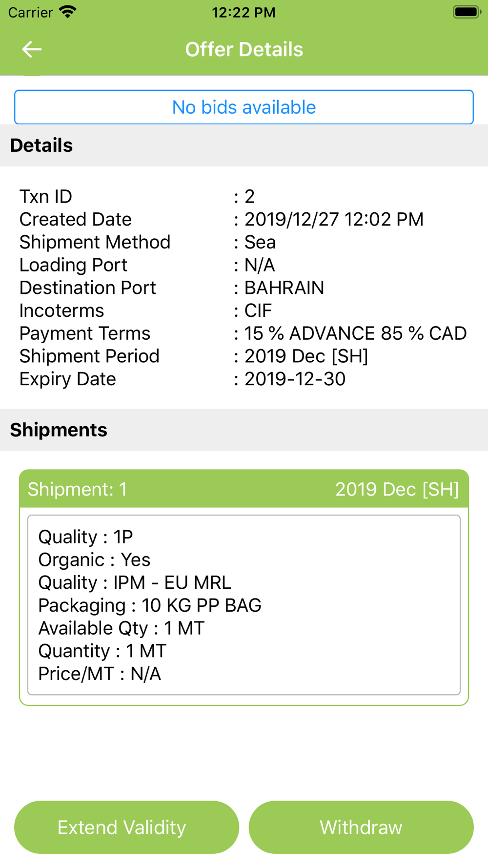Tap the battery icon in status bar

pos(467,12)
